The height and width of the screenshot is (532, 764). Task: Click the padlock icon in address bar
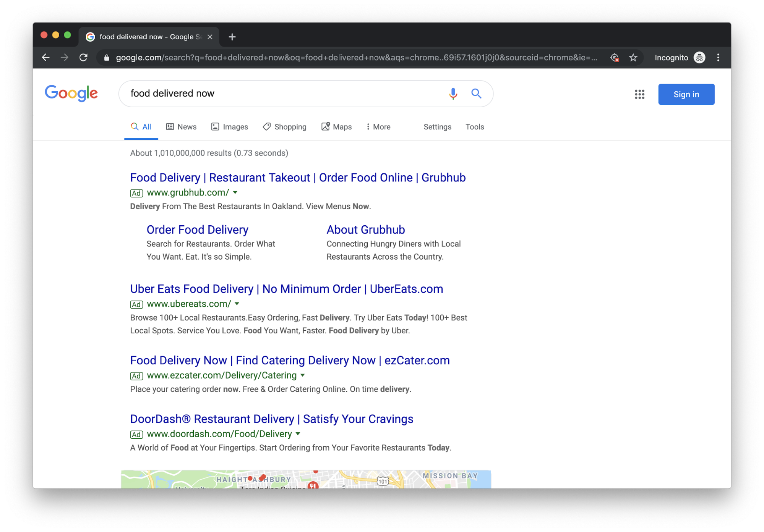click(107, 58)
